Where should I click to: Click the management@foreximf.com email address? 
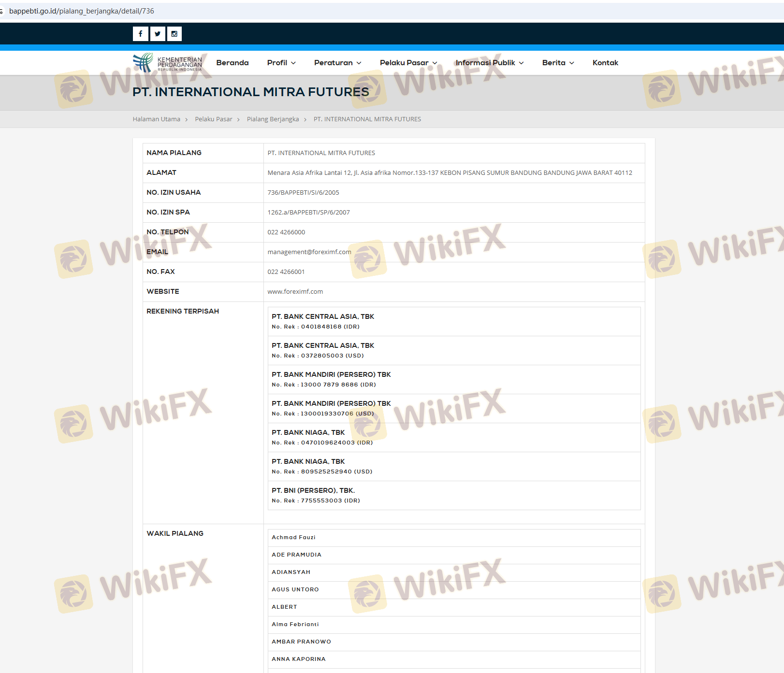(309, 252)
